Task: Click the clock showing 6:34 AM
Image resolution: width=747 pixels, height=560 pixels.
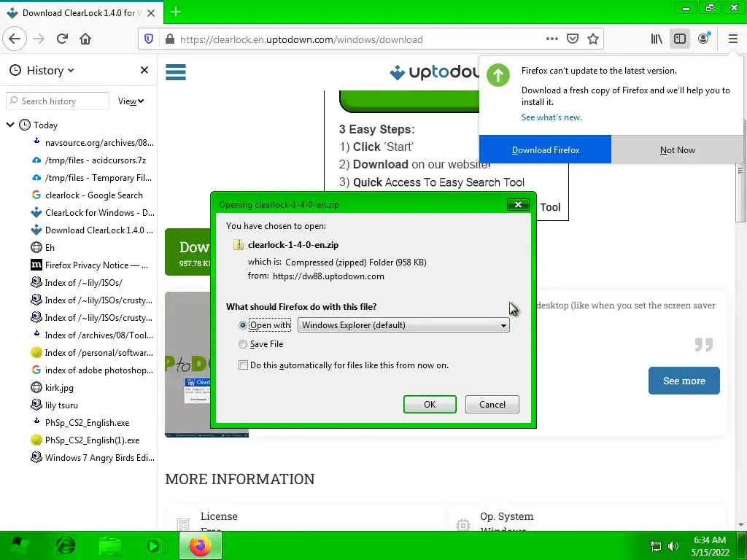Action: tap(709, 540)
